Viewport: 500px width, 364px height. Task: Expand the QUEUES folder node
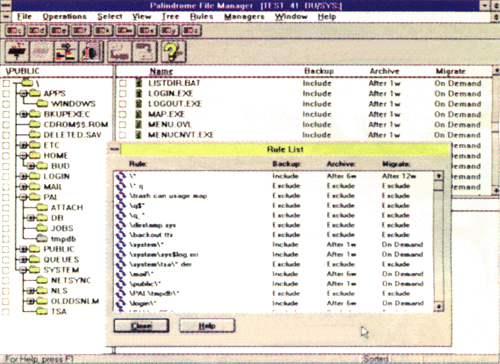23,259
